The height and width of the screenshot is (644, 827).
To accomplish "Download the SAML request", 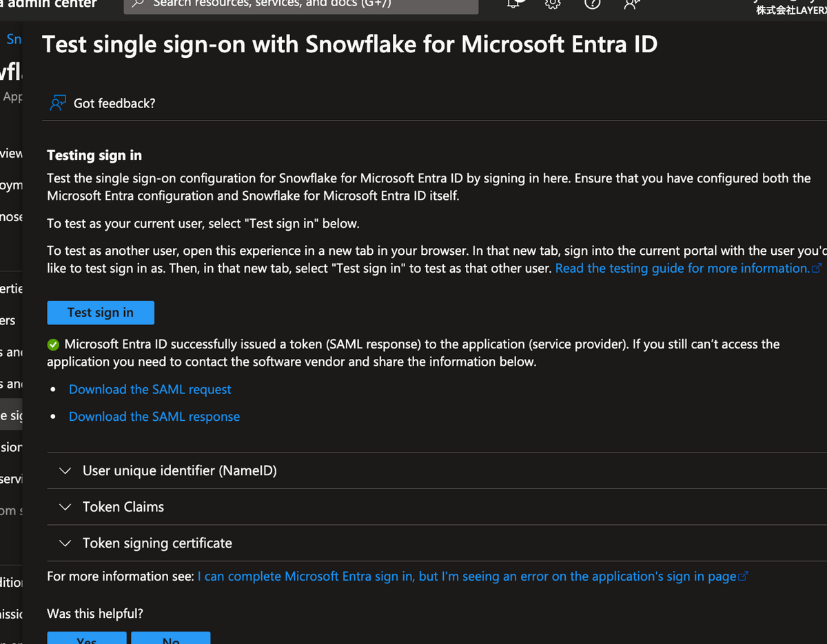I will [x=150, y=389].
